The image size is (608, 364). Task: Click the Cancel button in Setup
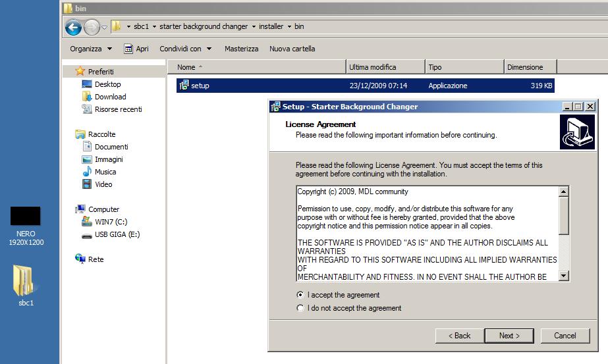565,336
